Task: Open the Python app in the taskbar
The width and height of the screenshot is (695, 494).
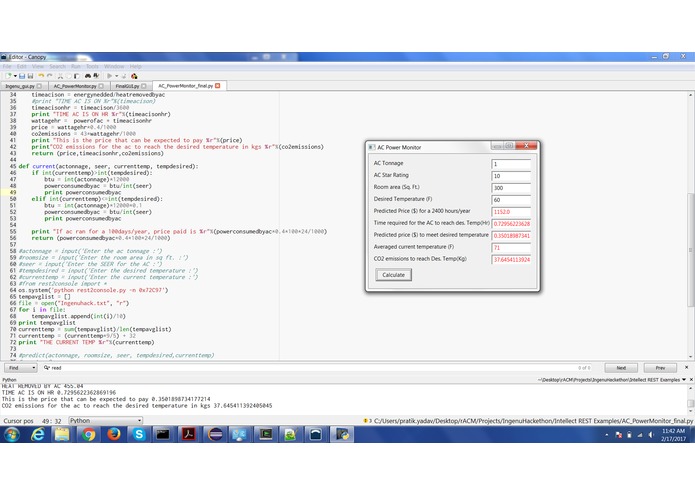Action: (x=342, y=435)
